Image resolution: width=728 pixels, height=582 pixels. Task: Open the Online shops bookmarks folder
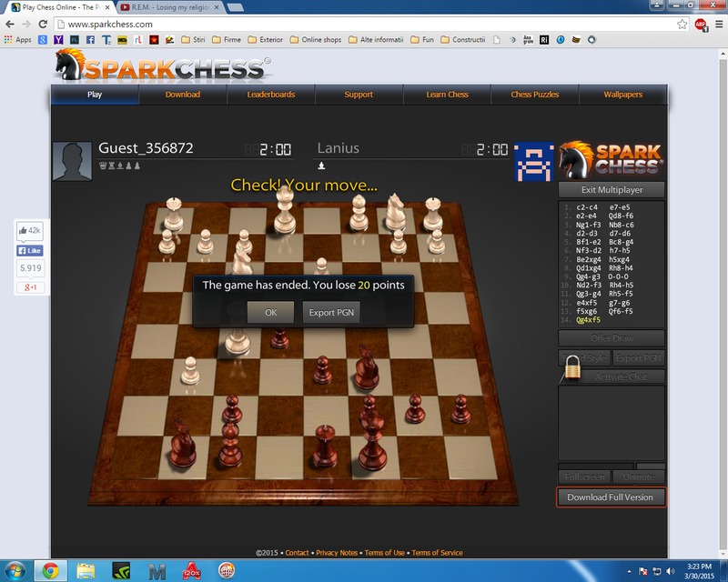click(x=316, y=40)
